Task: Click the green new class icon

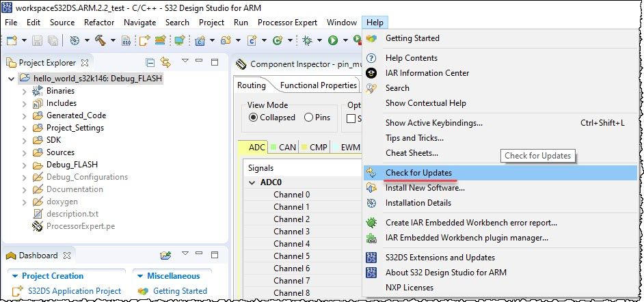Action: coord(278,40)
